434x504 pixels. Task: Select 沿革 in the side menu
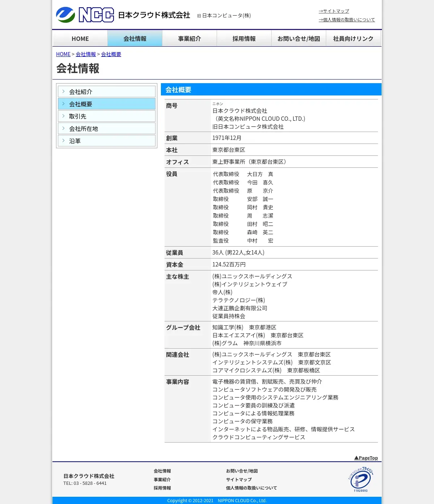coord(107,141)
